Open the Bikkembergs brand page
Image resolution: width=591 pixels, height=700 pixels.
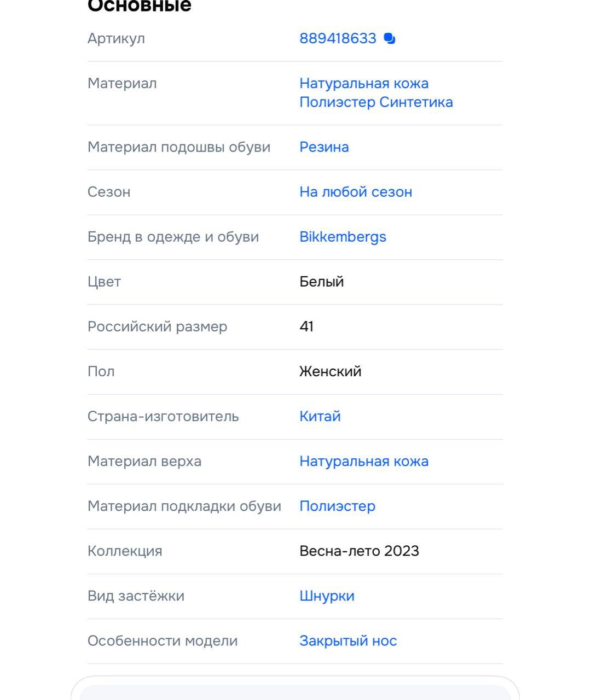(343, 237)
